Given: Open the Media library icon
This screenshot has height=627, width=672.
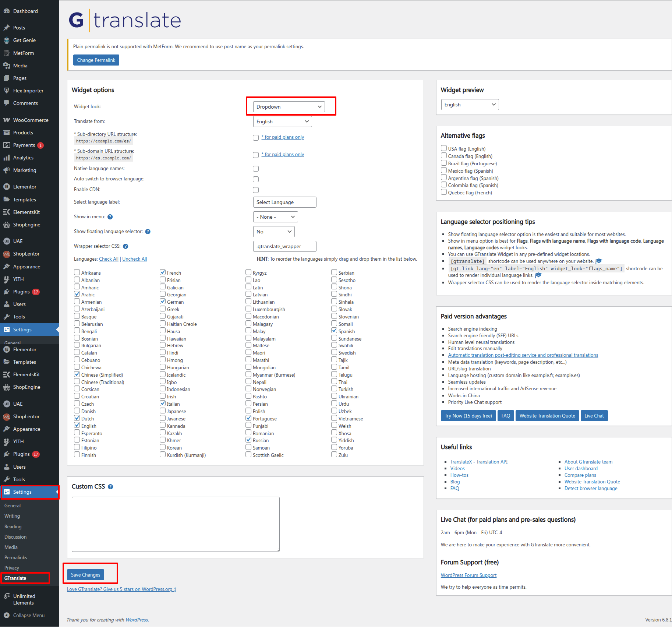Looking at the screenshot, I should pos(7,66).
